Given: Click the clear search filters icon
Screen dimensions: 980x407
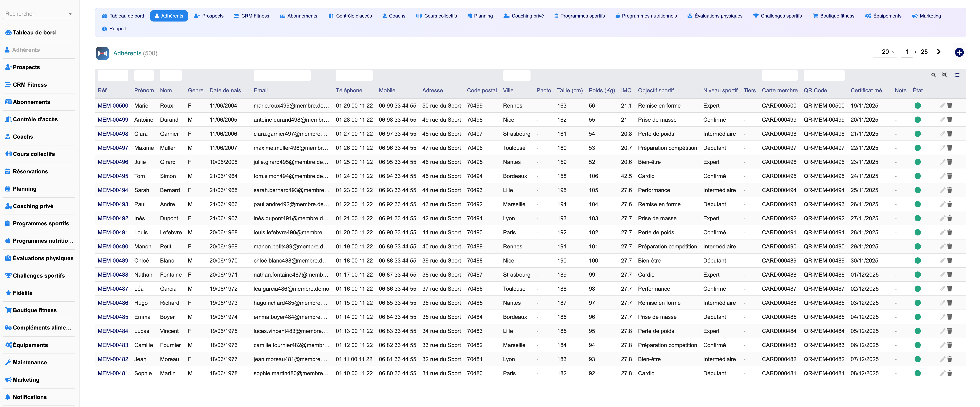Looking at the screenshot, I should (x=944, y=75).
